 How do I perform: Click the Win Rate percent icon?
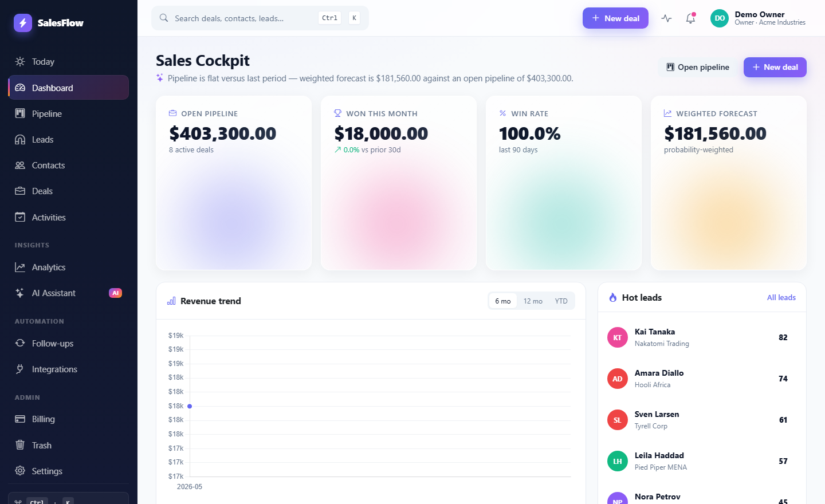click(502, 113)
